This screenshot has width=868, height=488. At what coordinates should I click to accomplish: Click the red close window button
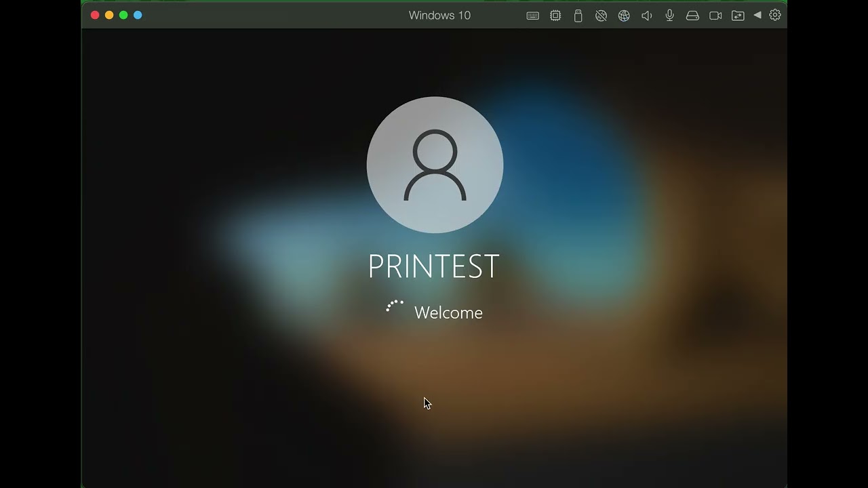pos(95,15)
